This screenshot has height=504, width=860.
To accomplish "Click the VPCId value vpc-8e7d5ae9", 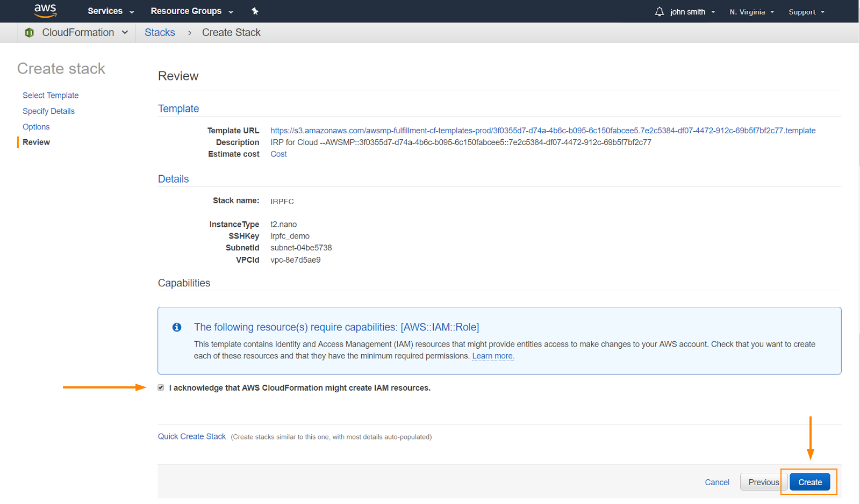I will [x=296, y=260].
